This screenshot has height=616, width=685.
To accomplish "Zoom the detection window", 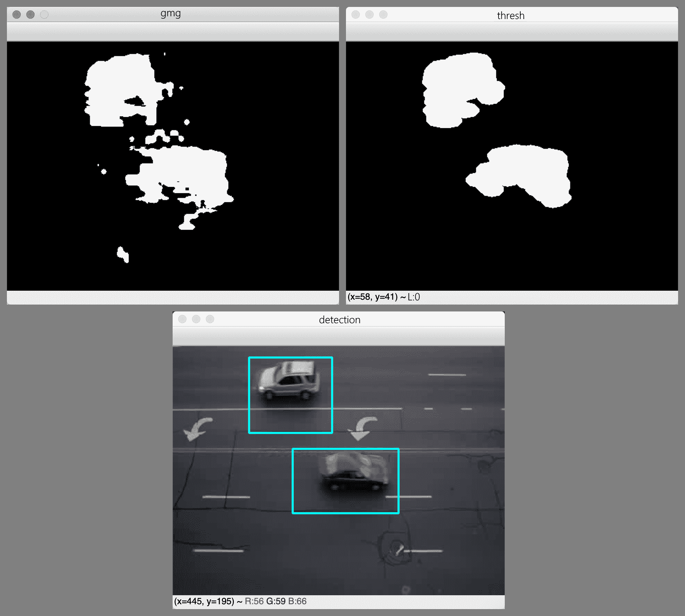I will coord(210,319).
